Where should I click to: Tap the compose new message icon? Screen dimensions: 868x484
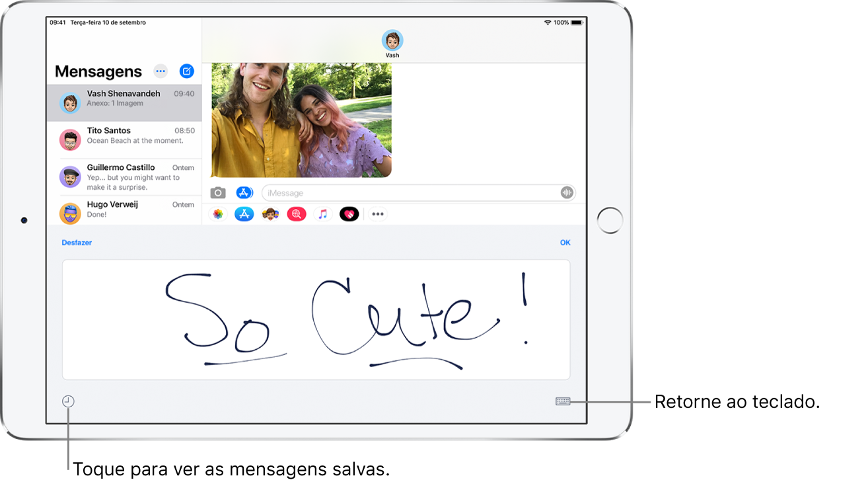(187, 71)
